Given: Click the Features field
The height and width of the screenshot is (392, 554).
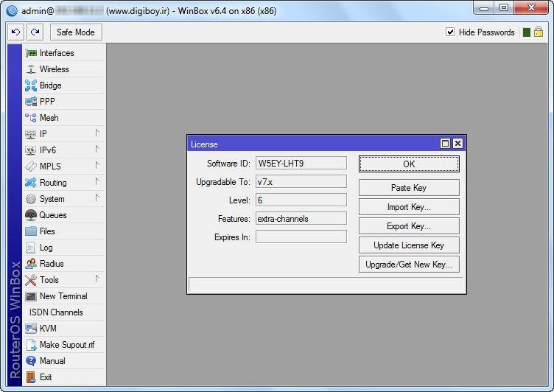Looking at the screenshot, I should point(301,218).
